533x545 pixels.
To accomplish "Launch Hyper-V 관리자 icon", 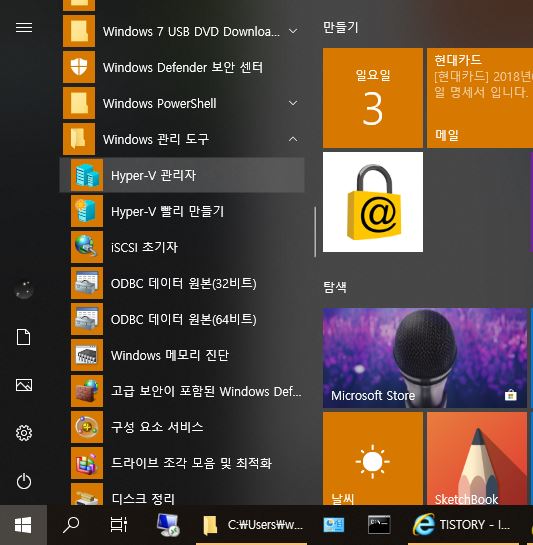I will tap(87, 175).
